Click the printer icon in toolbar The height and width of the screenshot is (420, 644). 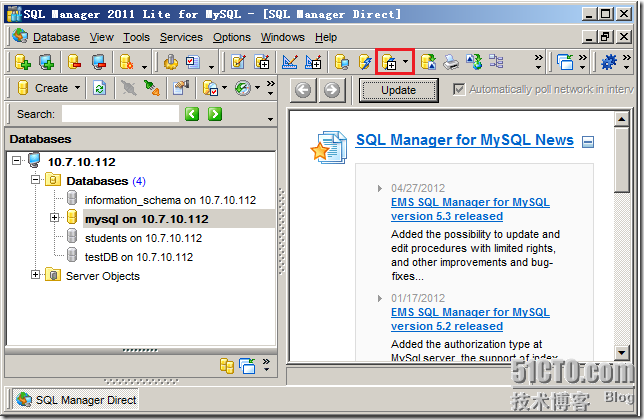[x=451, y=62]
